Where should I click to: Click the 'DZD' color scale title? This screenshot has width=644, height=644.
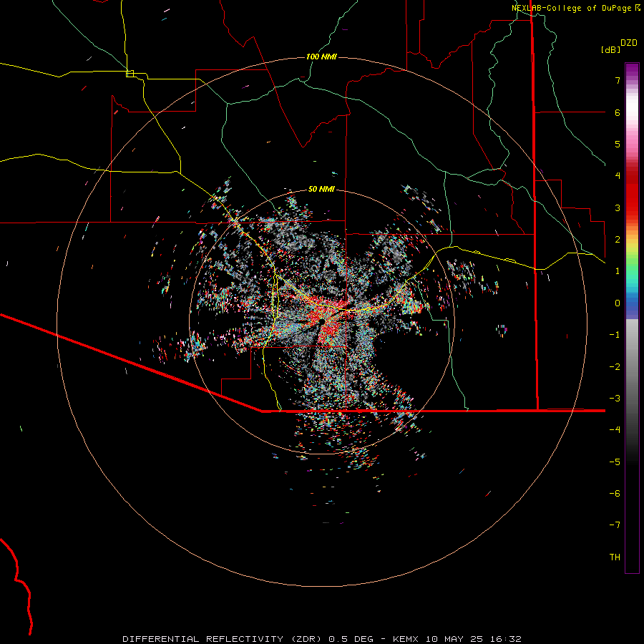pyautogui.click(x=629, y=43)
